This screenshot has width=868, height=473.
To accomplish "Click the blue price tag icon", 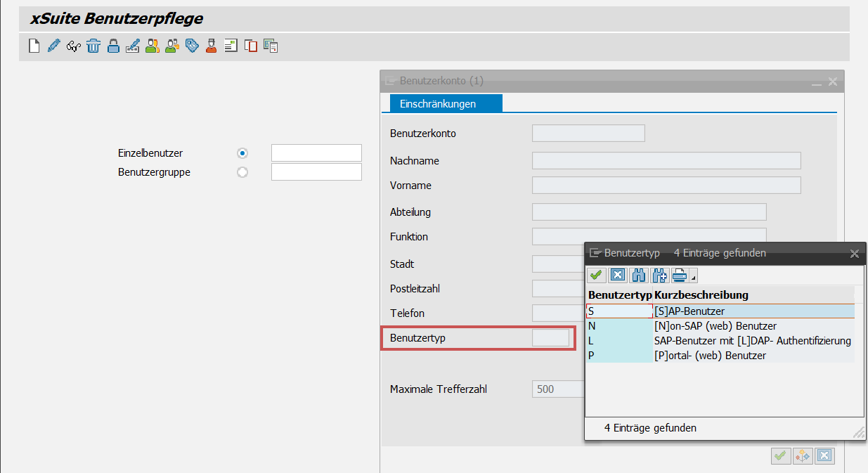I will coord(192,46).
